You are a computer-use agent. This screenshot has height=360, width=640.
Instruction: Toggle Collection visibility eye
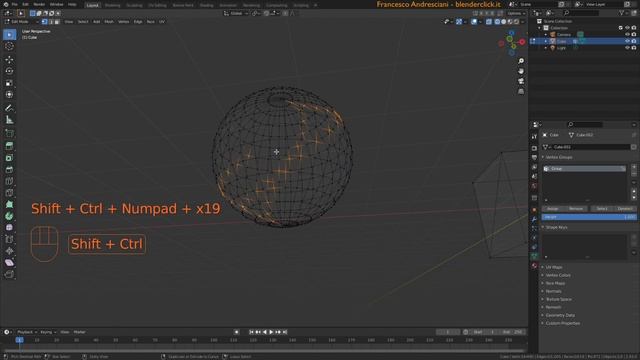point(627,28)
